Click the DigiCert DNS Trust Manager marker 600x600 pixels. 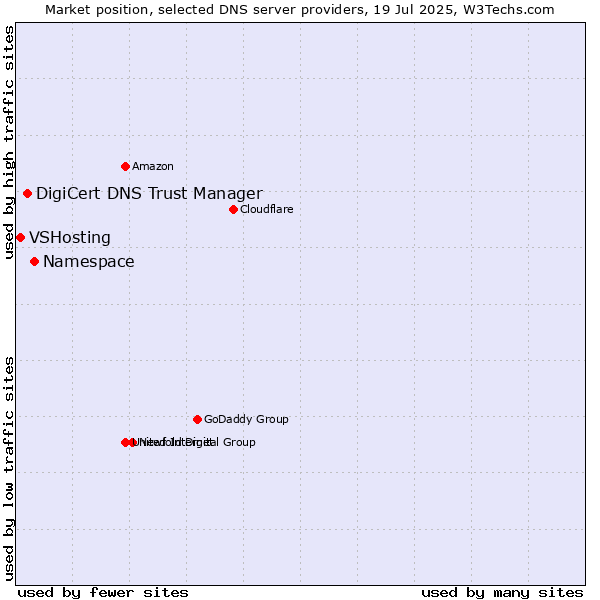(27, 194)
